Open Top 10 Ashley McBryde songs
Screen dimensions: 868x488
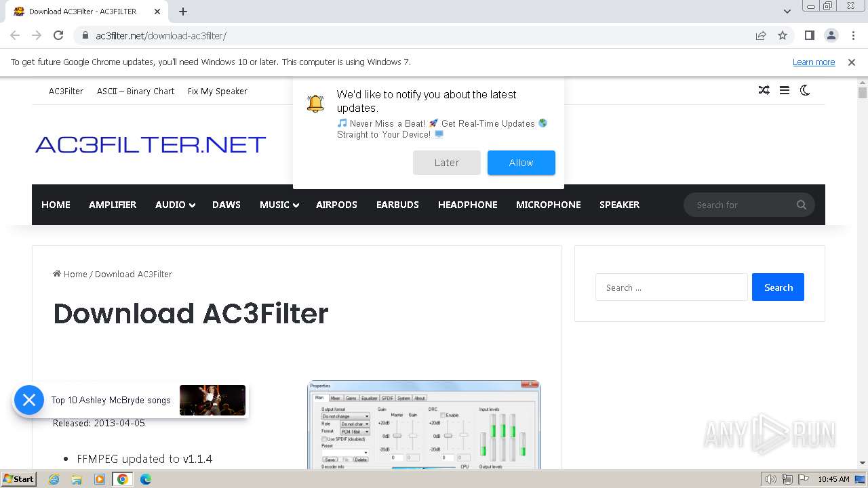click(111, 401)
